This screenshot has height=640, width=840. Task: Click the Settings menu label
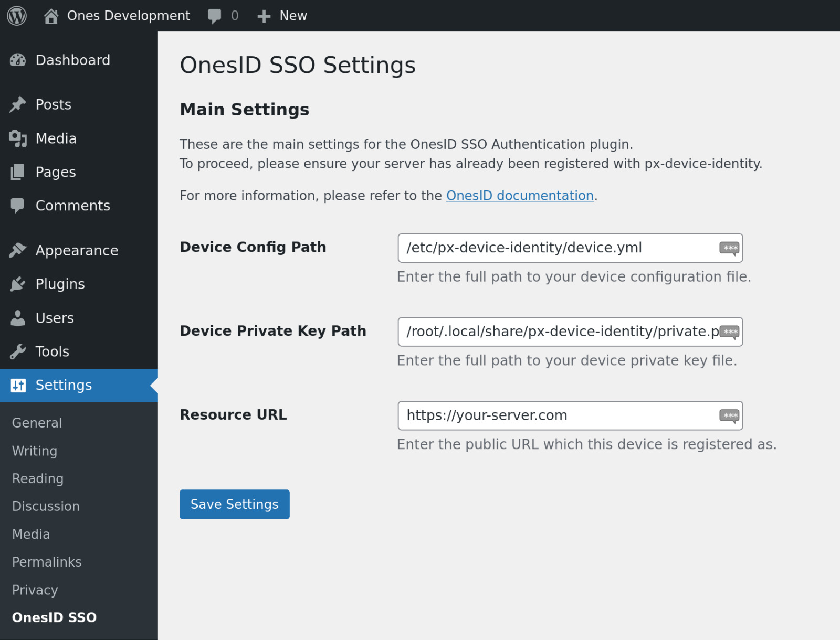point(64,386)
